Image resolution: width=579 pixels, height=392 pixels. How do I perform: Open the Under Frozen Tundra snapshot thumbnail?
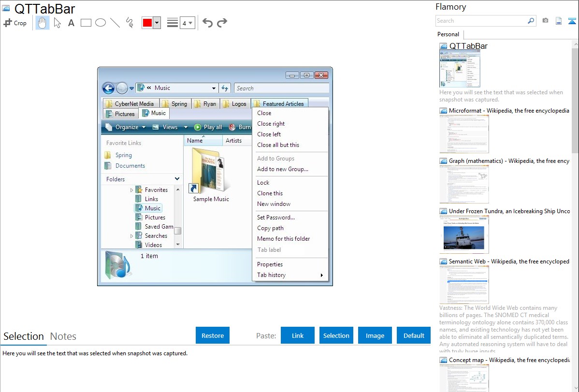464,234
